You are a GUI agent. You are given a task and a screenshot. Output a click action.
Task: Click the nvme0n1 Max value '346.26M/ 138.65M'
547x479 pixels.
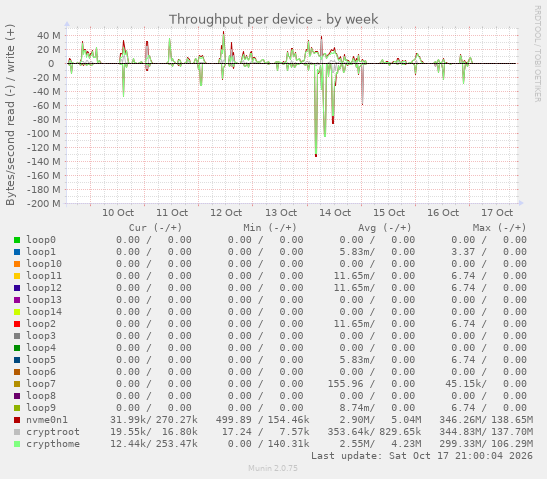click(486, 420)
